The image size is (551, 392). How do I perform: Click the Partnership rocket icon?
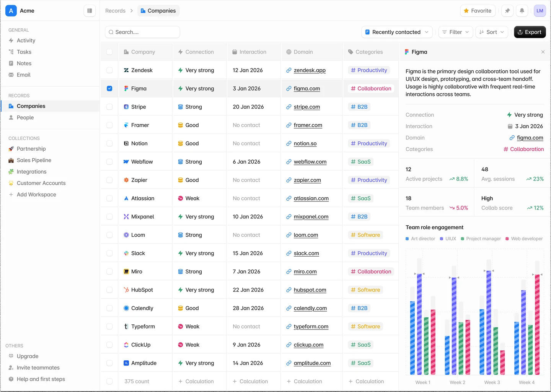point(11,149)
